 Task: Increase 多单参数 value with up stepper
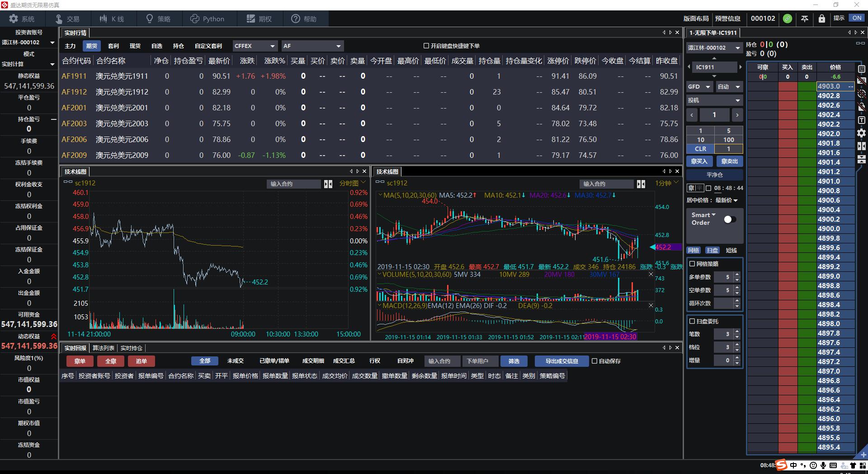(x=737, y=274)
